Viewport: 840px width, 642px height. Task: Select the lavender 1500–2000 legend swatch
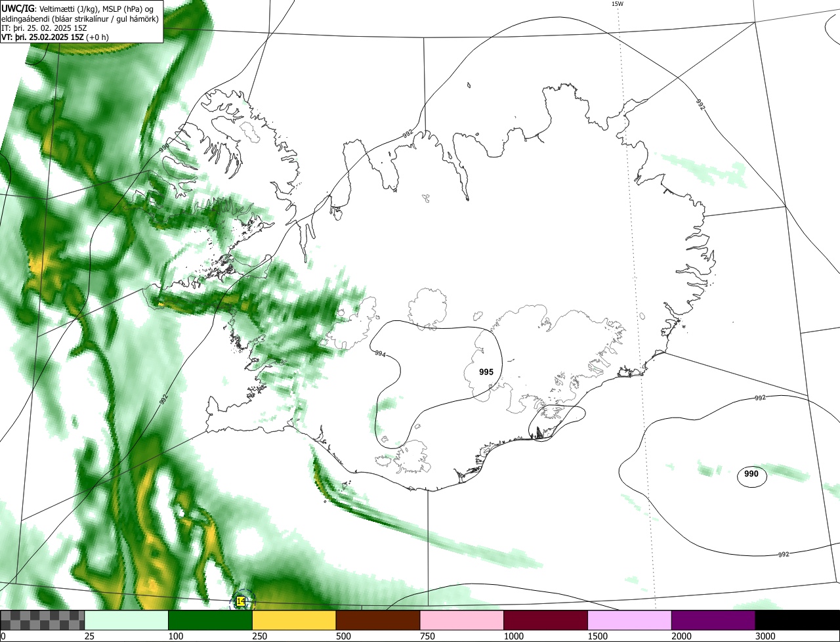pyautogui.click(x=629, y=620)
